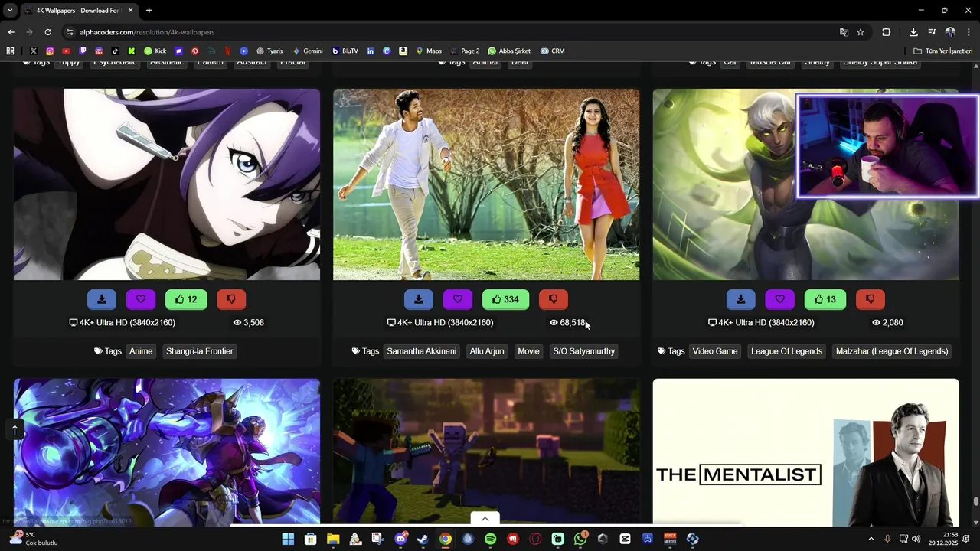This screenshot has width=980, height=551.
Task: Dislike the Shangri-la Frontier anime wallpaper
Action: coord(231,299)
